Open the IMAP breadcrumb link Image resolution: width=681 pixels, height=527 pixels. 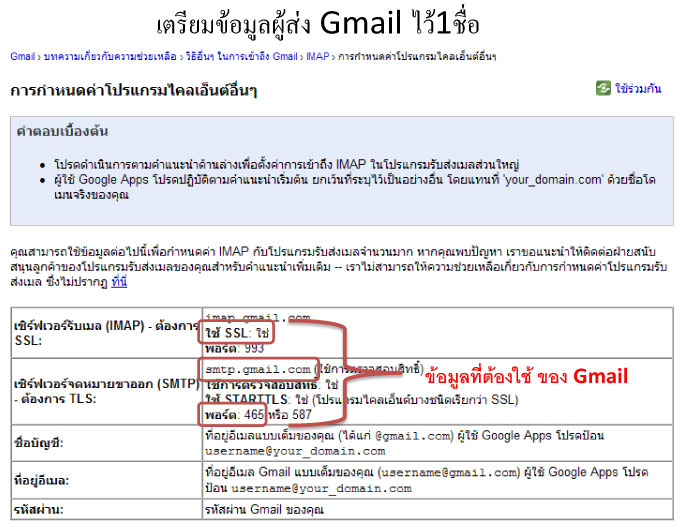coord(317,56)
